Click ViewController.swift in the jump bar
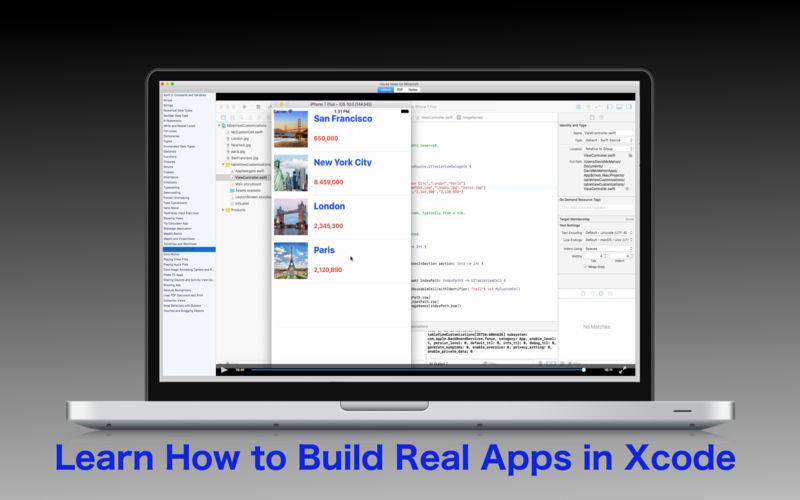The width and height of the screenshot is (800, 500). [435, 117]
